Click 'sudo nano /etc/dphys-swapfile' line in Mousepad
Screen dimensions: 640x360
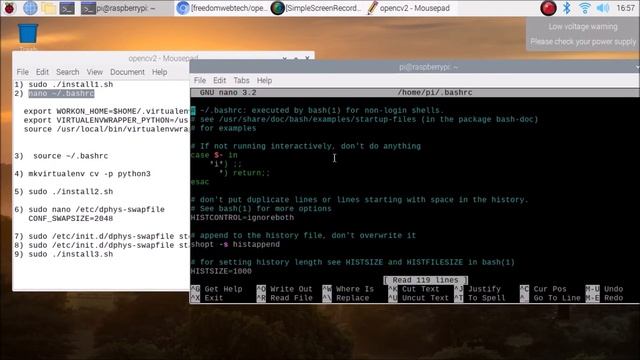(x=96, y=209)
